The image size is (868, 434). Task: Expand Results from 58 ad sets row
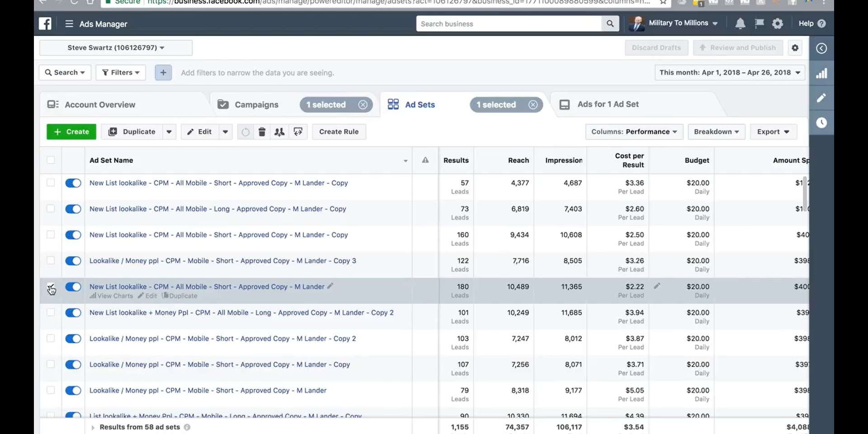click(93, 427)
